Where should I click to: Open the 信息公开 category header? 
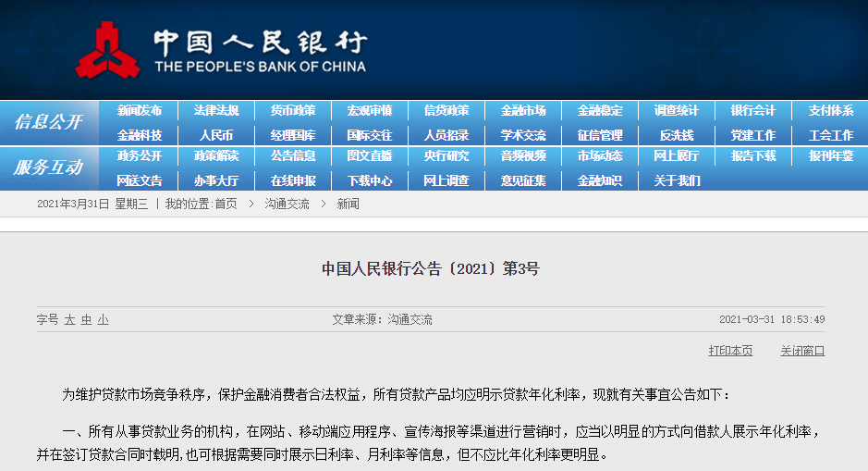click(x=48, y=122)
